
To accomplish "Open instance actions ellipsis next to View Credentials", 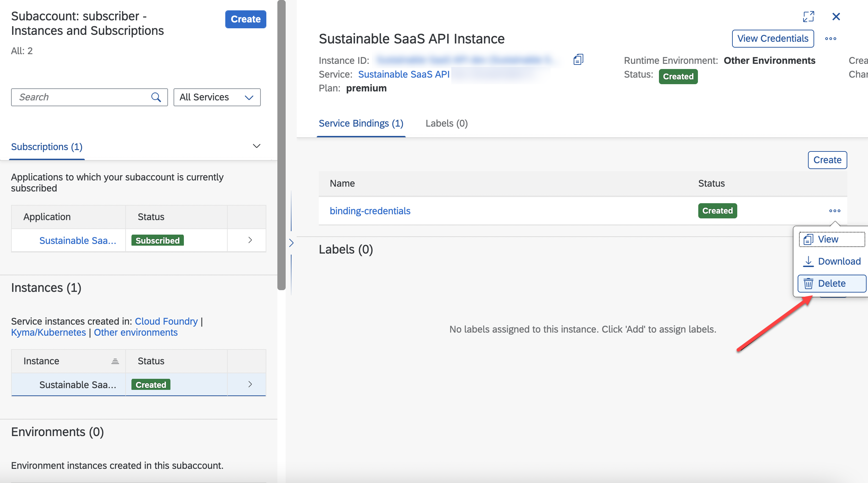I will click(x=831, y=39).
